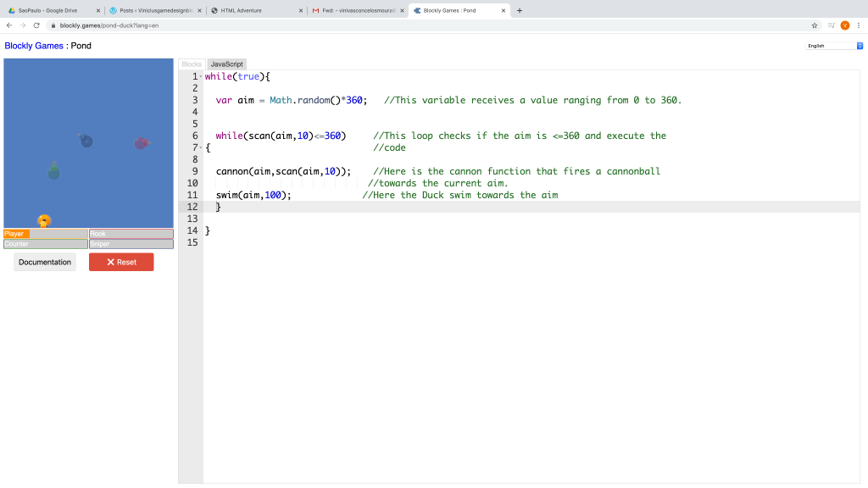This screenshot has height=488, width=868.
Task: Click the green duck in the pond
Action: click(x=53, y=173)
